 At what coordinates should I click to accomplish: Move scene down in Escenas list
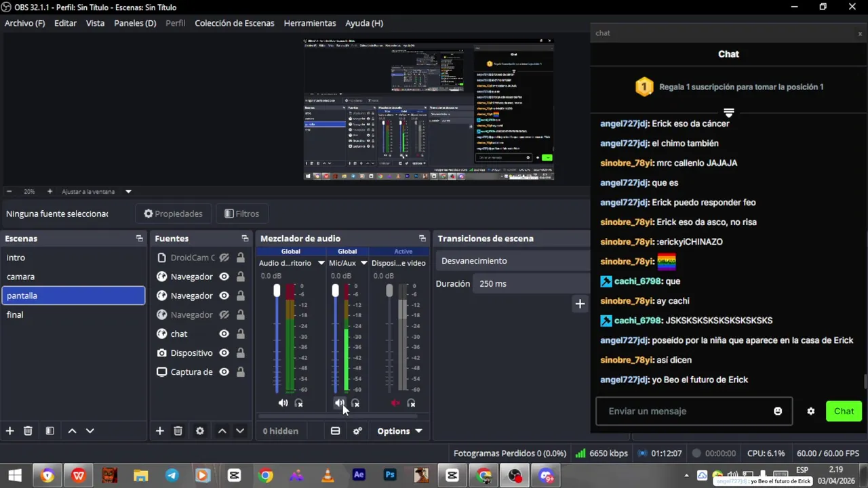(x=90, y=431)
